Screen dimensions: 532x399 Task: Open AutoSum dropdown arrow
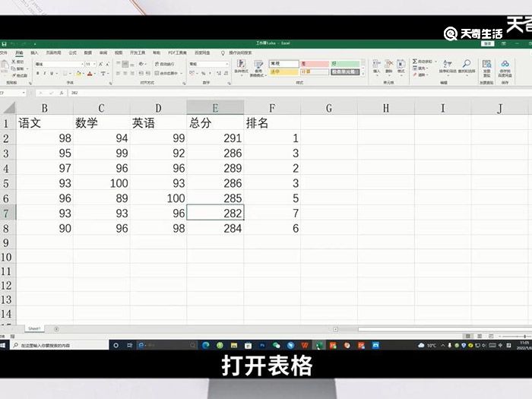click(435, 62)
